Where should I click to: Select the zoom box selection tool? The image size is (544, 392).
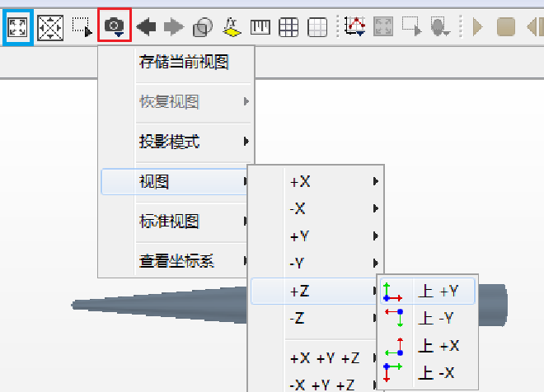(x=82, y=27)
